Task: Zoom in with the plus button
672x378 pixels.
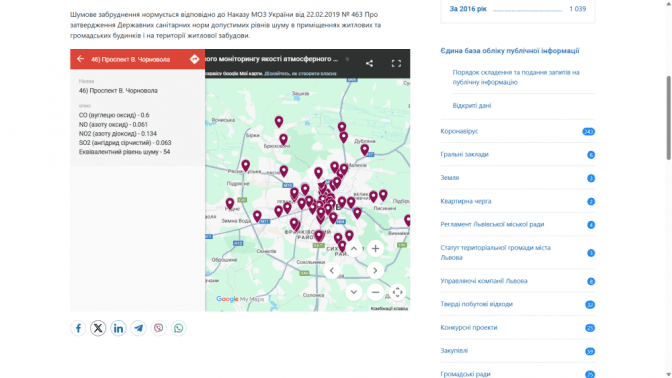Action: (x=375, y=249)
